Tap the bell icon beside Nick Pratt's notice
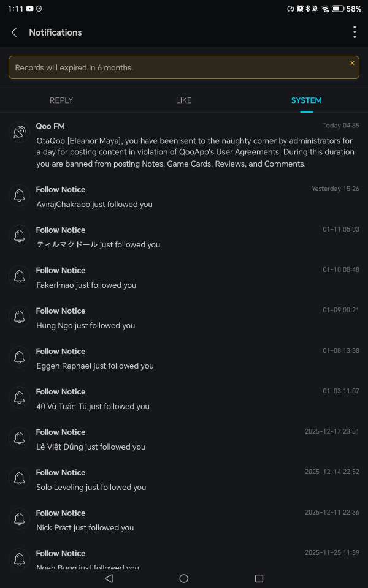This screenshot has height=588, width=368. point(20,519)
